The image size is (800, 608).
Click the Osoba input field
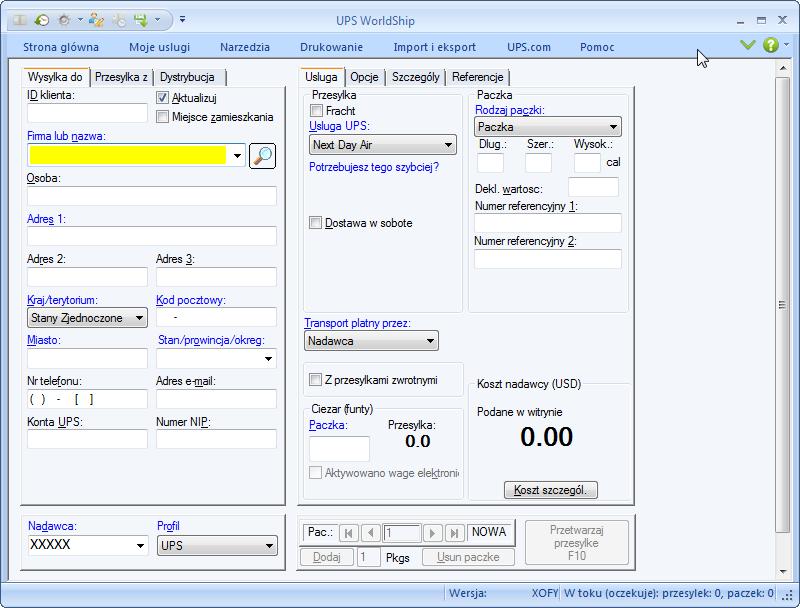152,196
